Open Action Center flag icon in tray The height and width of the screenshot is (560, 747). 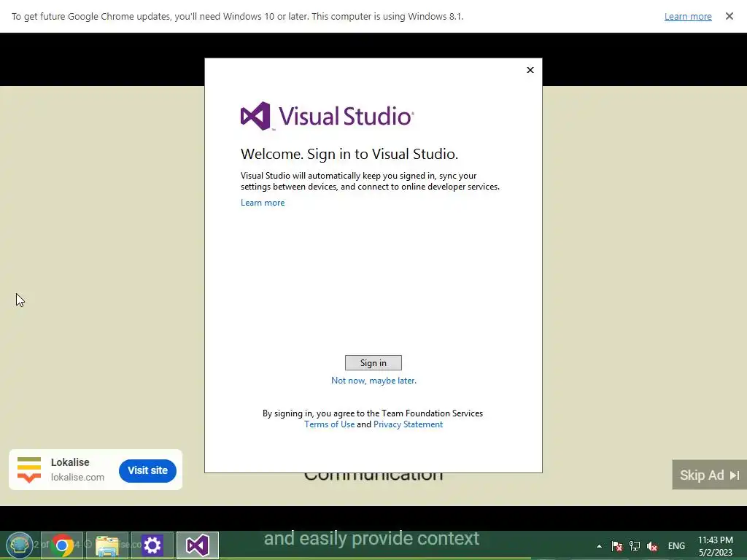pos(617,546)
